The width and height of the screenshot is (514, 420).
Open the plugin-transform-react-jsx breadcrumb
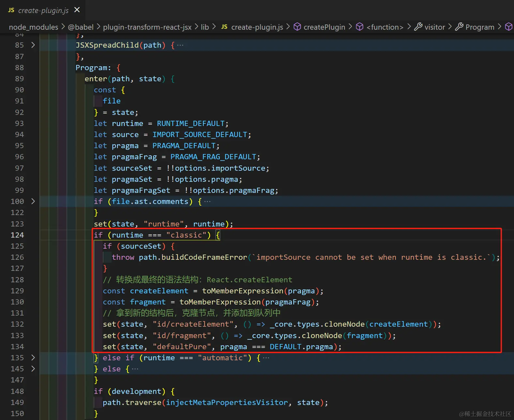point(147,27)
